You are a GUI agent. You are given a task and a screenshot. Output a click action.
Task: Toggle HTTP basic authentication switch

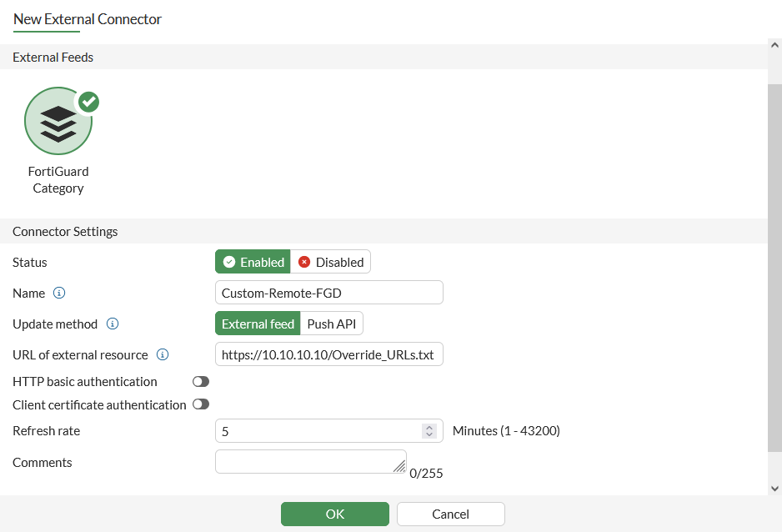coord(200,382)
